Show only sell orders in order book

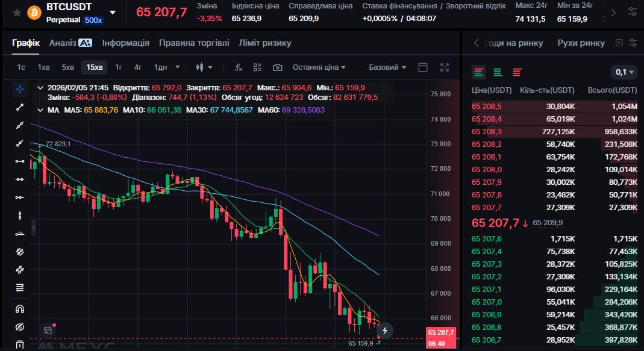[x=517, y=72]
